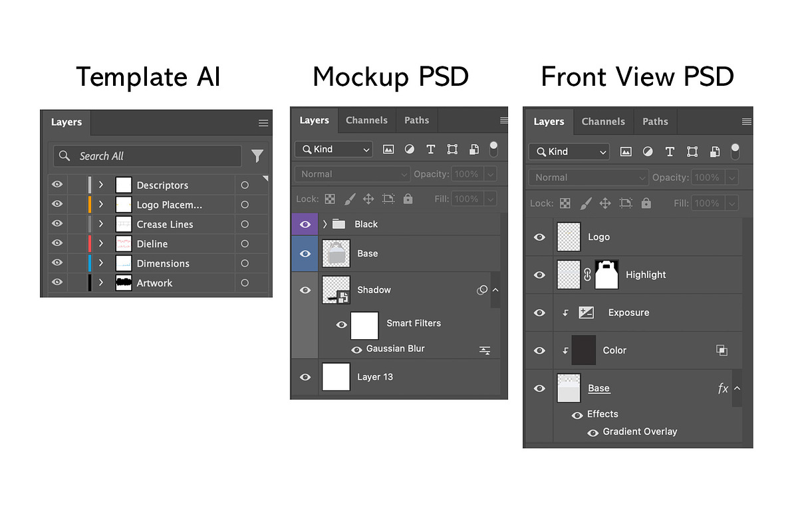
Task: Switch to Paths tab in Mockup PSD
Action: [417, 120]
